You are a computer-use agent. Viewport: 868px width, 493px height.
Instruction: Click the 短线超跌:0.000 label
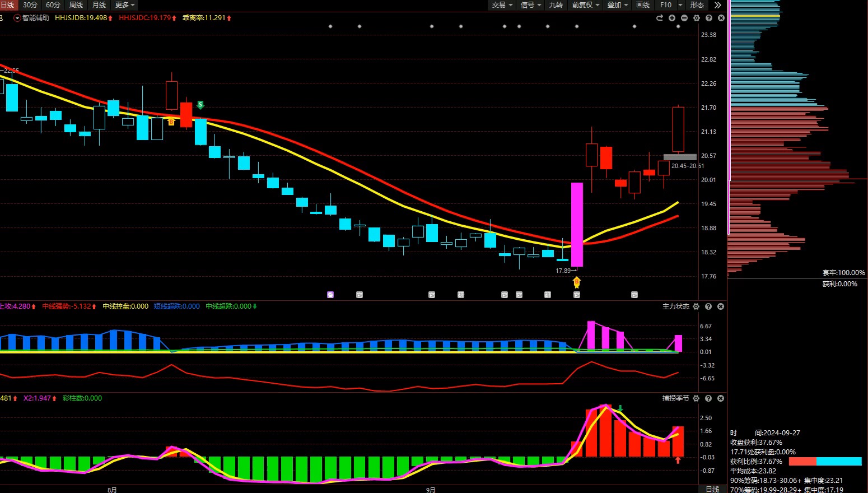(177, 306)
